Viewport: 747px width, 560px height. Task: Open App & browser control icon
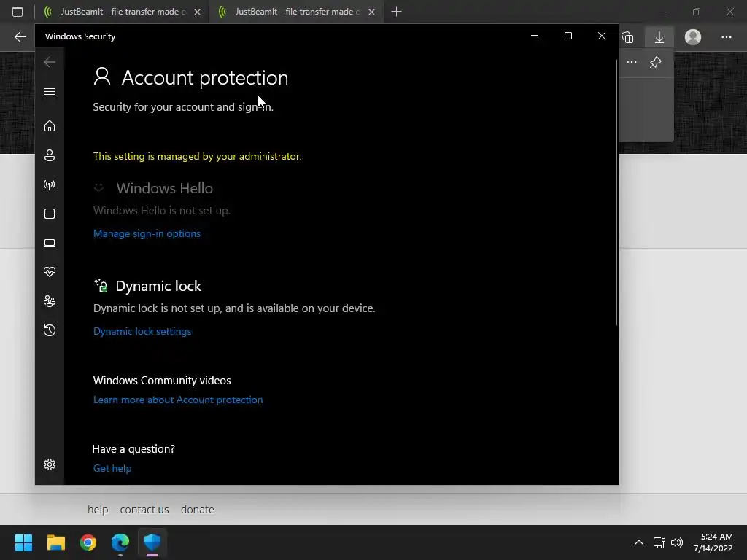(x=50, y=214)
